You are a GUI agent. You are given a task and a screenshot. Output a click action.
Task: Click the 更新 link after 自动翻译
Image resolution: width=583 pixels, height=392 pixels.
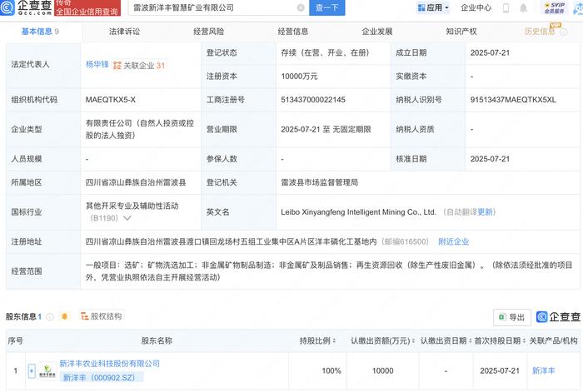pos(485,212)
